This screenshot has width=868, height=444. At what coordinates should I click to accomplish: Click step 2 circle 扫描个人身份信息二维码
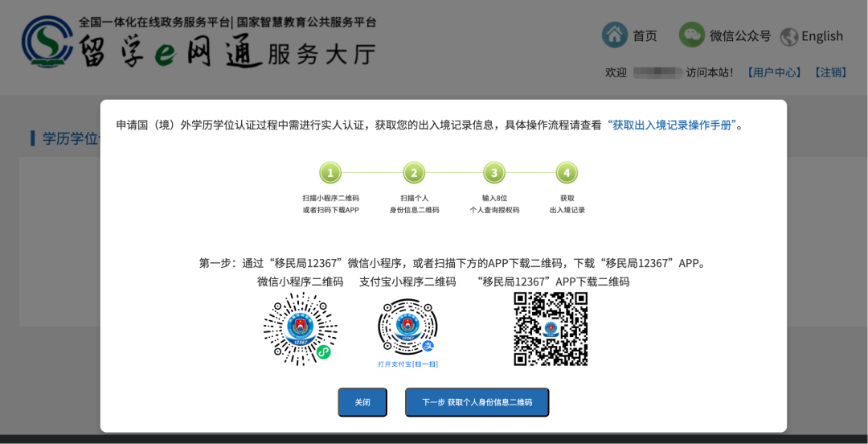[414, 173]
